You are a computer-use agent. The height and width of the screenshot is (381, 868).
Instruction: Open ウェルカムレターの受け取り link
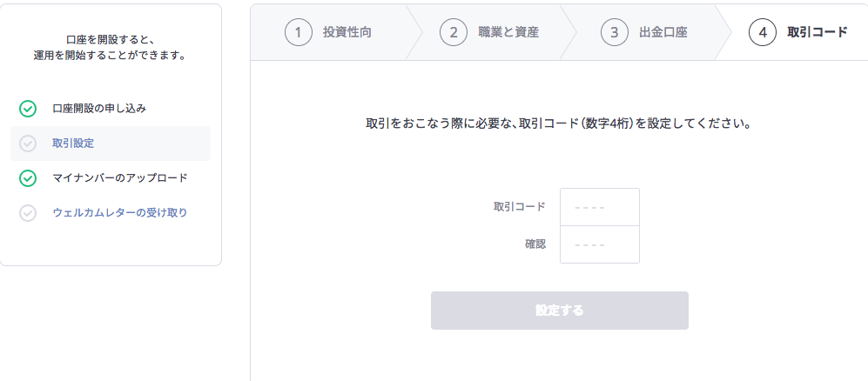[120, 212]
